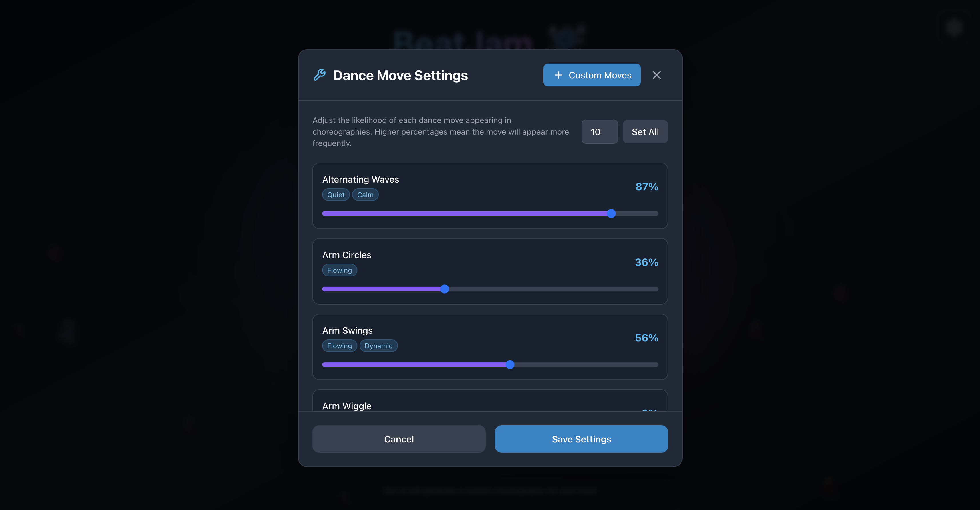Click the Arm Swings 56% value
The width and height of the screenshot is (980, 510).
click(x=646, y=338)
